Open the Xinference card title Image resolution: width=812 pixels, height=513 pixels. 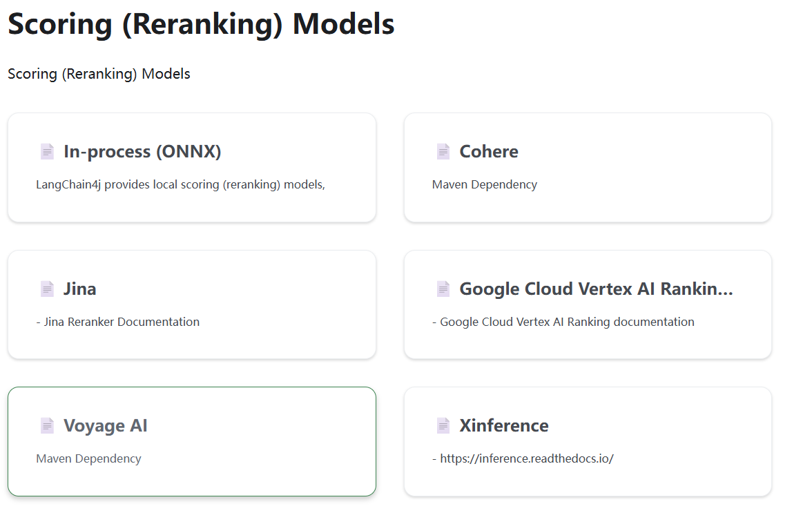tap(504, 425)
